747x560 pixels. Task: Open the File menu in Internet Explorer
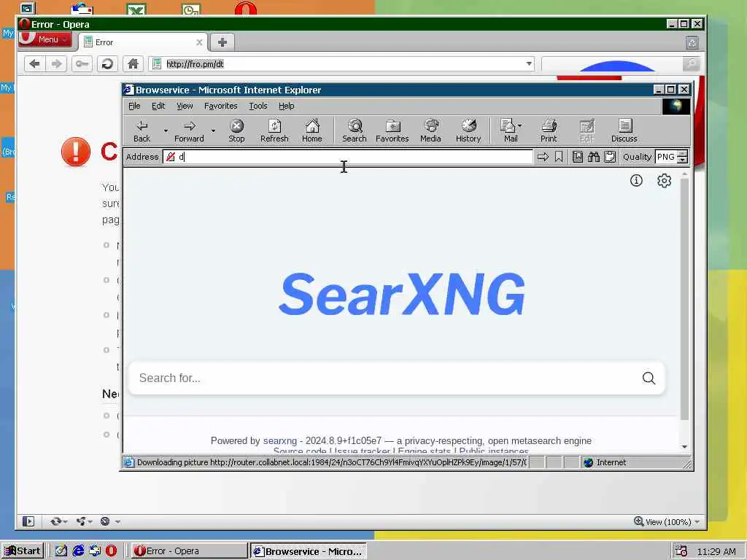pyautogui.click(x=134, y=106)
